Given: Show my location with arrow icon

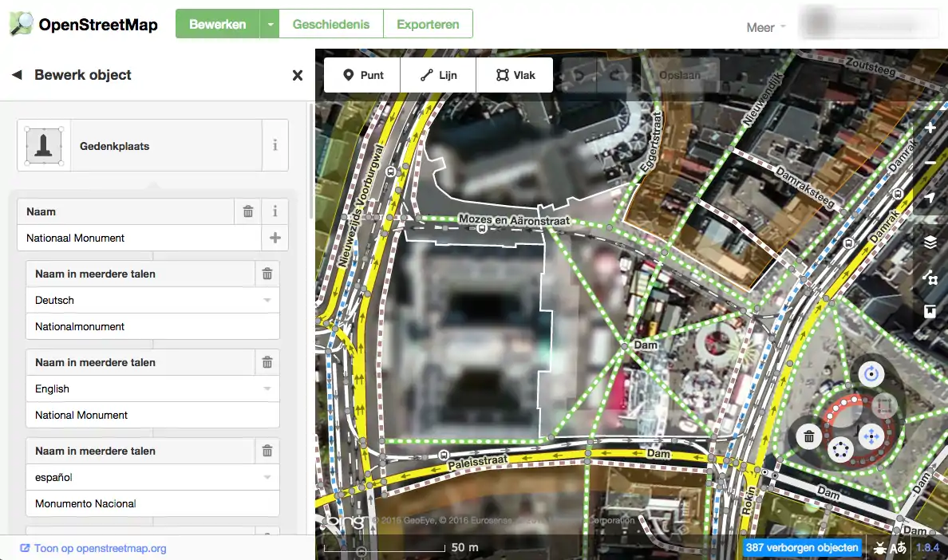Looking at the screenshot, I should 930,199.
